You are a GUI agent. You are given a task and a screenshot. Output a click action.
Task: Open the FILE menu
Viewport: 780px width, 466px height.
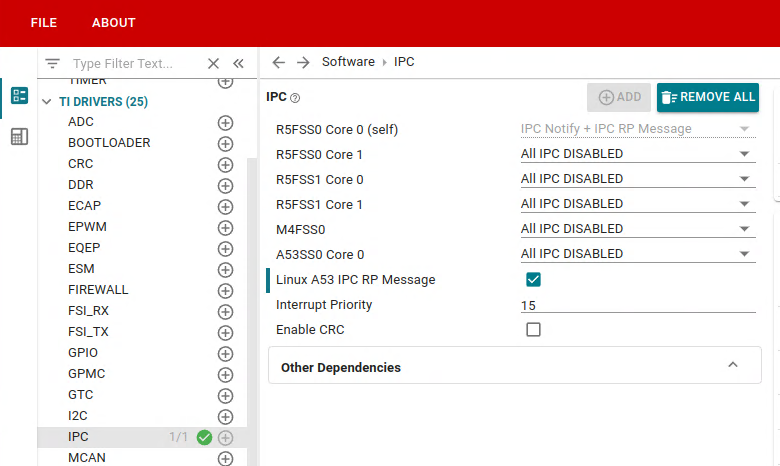[44, 23]
